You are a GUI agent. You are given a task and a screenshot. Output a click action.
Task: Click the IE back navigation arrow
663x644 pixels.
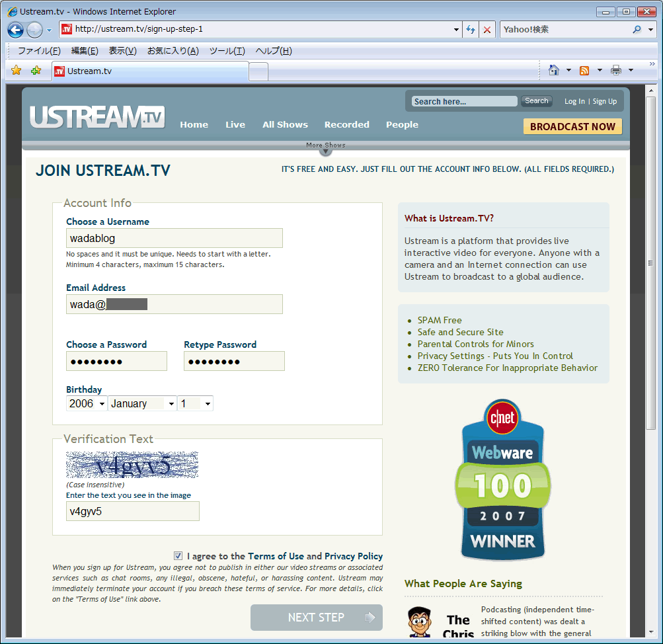pos(16,30)
